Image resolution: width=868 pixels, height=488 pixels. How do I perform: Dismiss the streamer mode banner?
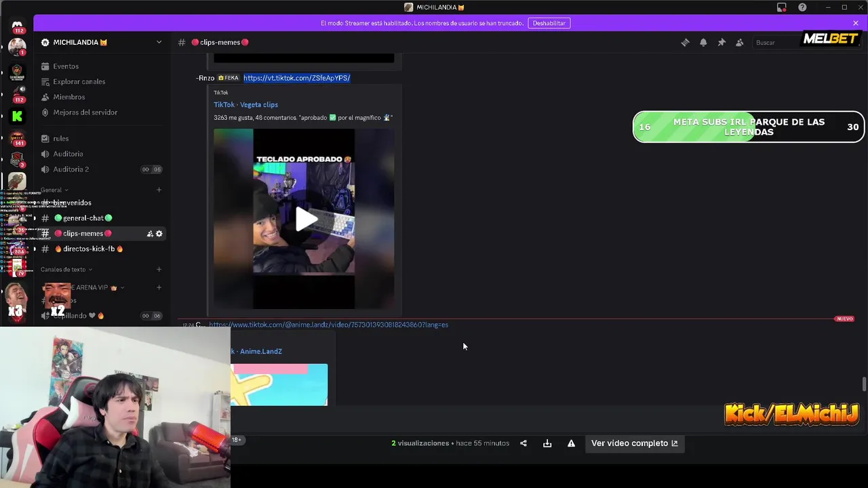click(856, 23)
